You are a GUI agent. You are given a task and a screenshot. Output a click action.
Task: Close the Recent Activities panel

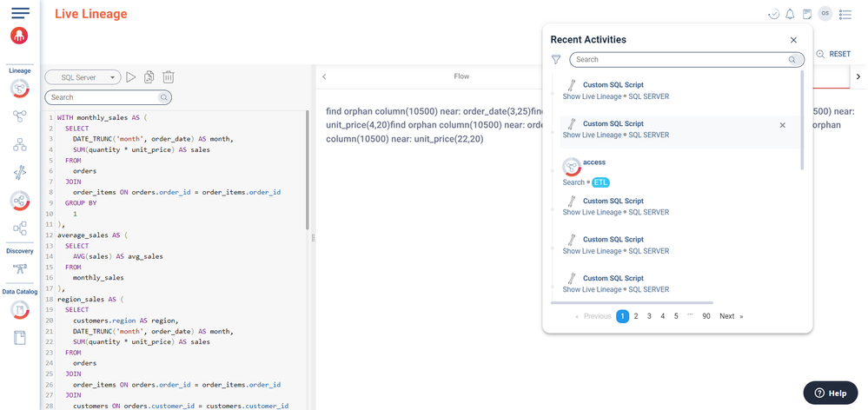click(793, 40)
